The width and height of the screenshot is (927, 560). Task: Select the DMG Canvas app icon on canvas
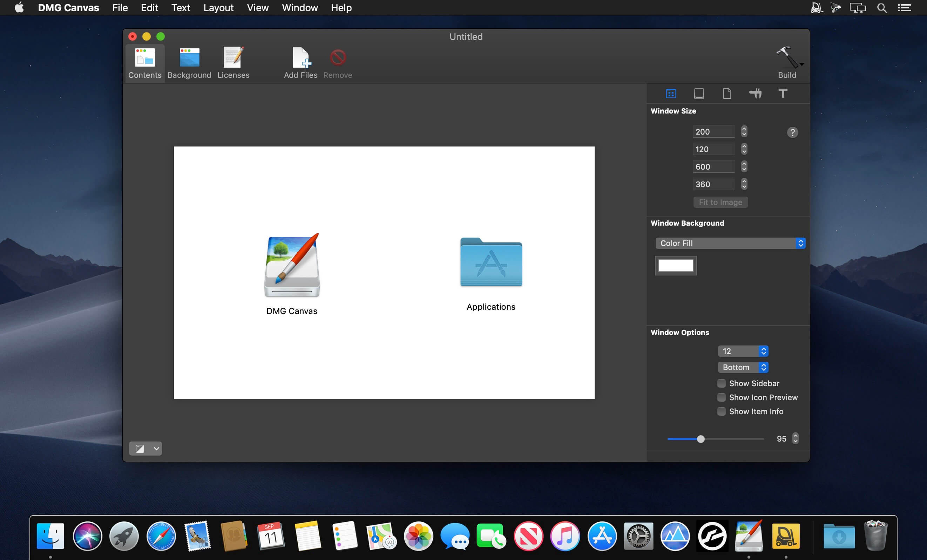pyautogui.click(x=292, y=265)
